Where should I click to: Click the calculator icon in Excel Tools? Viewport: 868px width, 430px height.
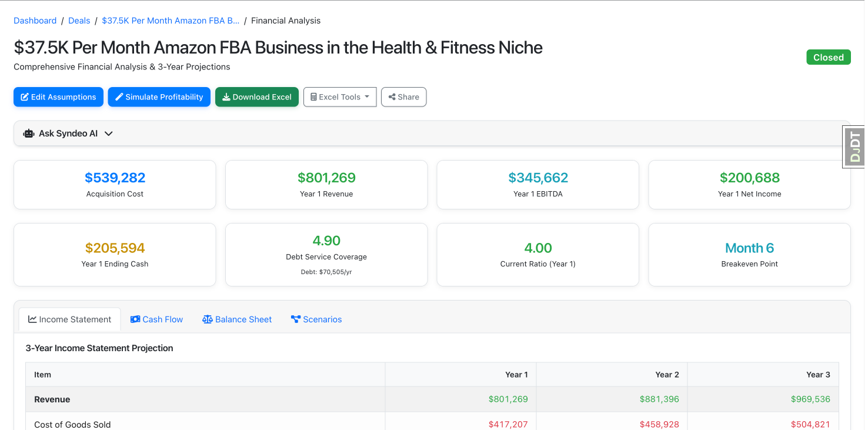tap(313, 97)
